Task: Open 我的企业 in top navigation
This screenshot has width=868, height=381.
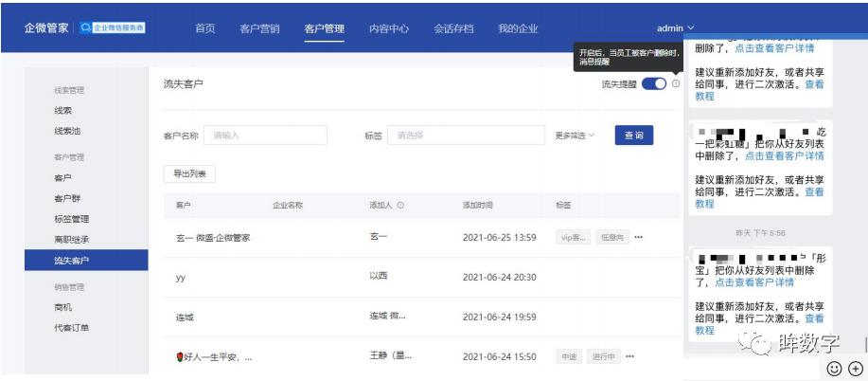Action: coord(518,28)
